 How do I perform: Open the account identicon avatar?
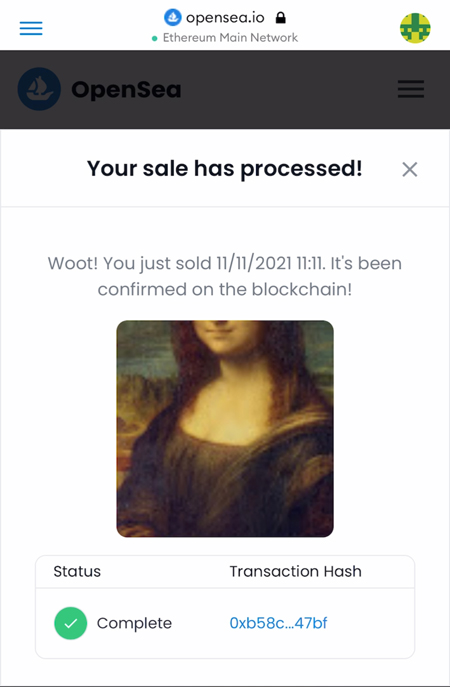415,28
